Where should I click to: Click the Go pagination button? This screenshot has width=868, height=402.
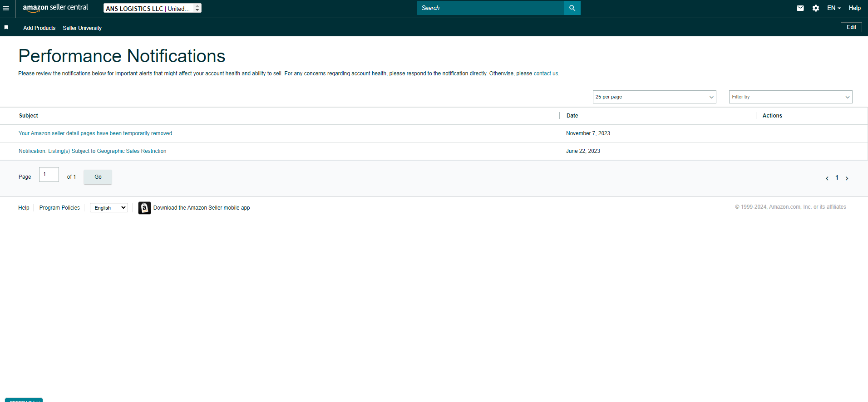pyautogui.click(x=98, y=177)
